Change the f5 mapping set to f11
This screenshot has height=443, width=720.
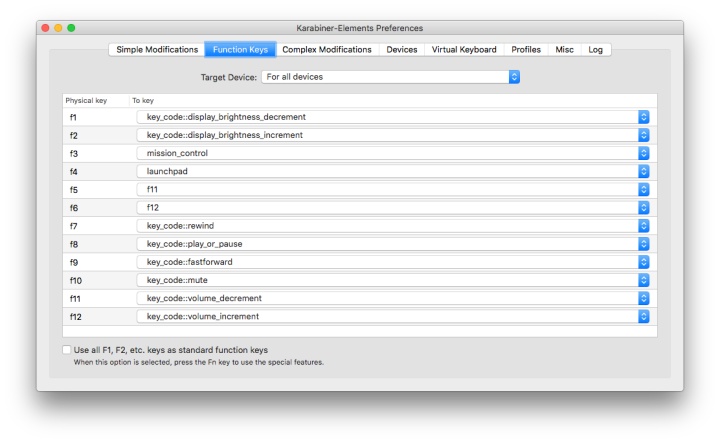(x=393, y=190)
